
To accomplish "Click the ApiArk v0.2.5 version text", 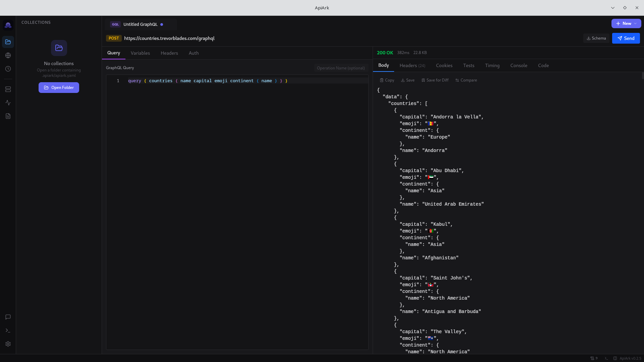I will coord(630,358).
